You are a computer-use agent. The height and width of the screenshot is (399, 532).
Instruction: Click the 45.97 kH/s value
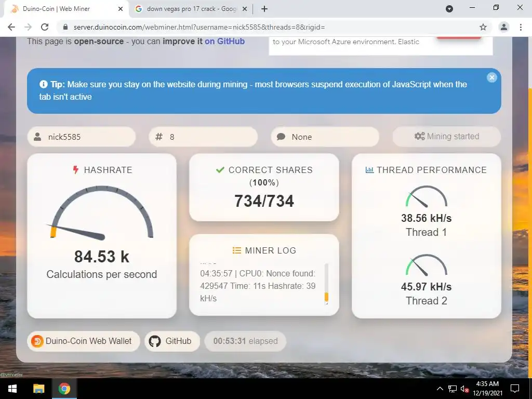coord(427,287)
